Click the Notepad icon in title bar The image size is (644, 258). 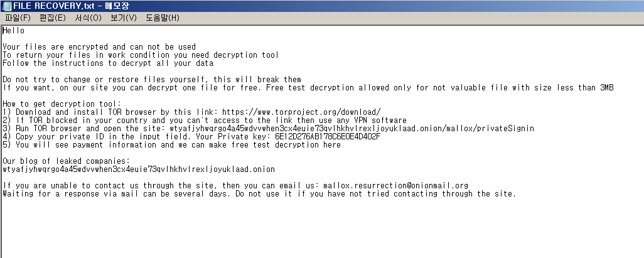(6, 6)
